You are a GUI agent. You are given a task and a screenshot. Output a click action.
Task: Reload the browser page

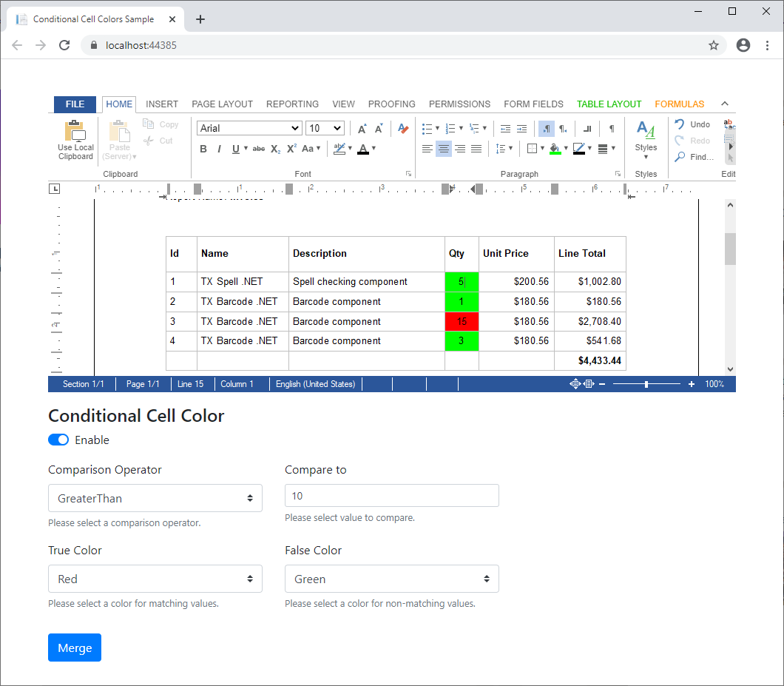point(64,45)
